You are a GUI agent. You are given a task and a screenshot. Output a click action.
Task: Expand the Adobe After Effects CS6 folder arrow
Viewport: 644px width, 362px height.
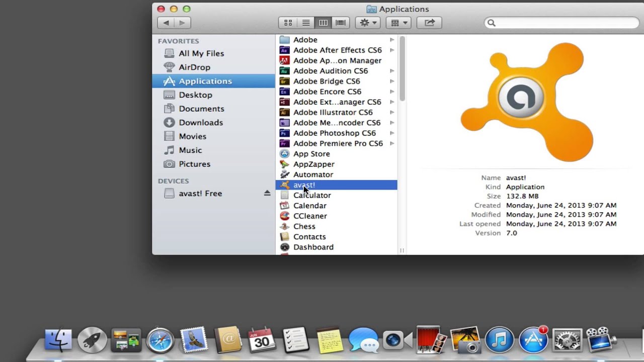(392, 50)
